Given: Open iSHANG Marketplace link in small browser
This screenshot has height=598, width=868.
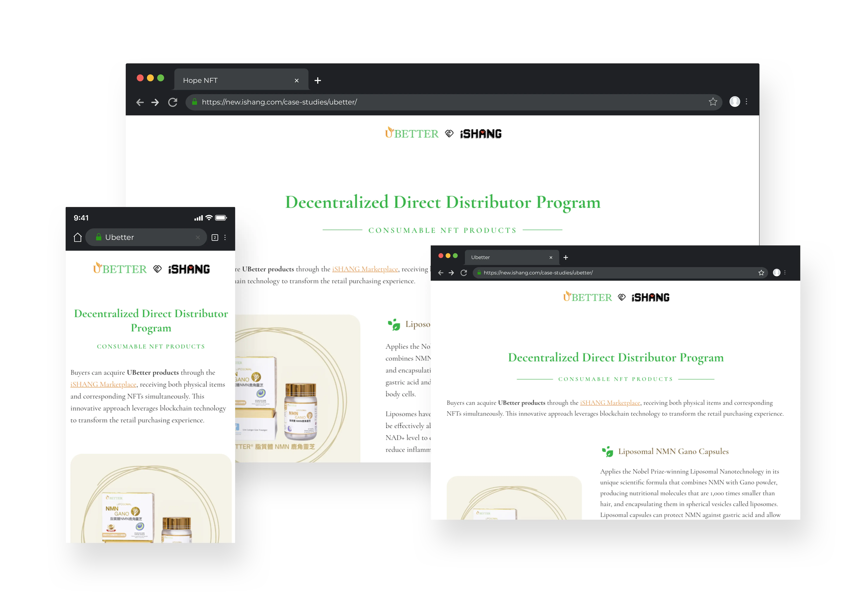Looking at the screenshot, I should [x=610, y=403].
